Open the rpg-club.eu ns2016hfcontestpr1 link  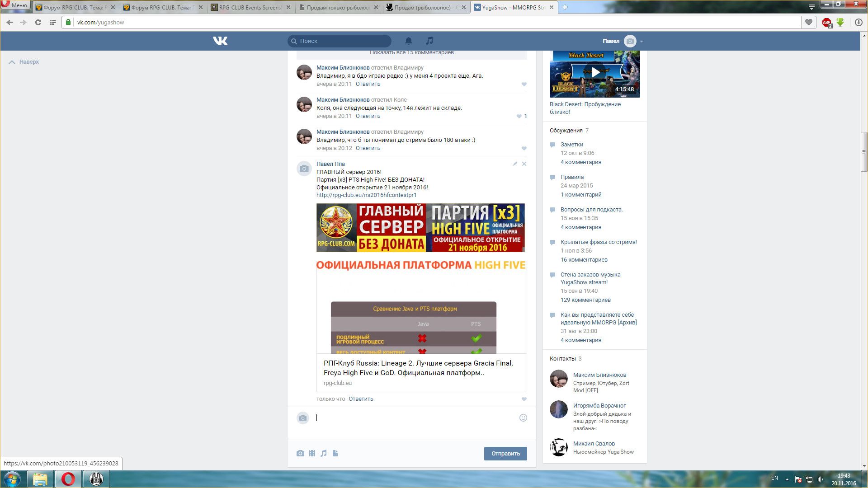tap(366, 195)
